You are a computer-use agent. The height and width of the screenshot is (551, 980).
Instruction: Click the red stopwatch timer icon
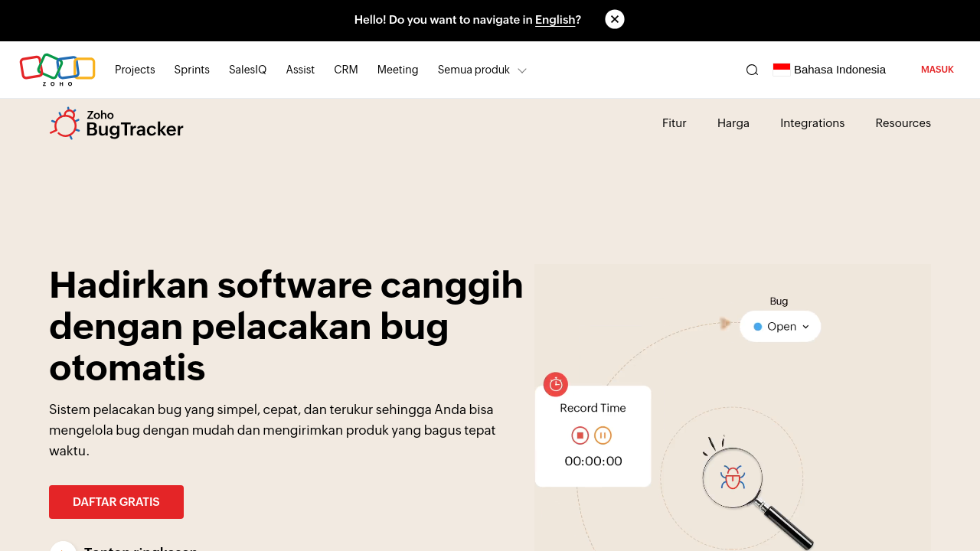[x=556, y=384]
